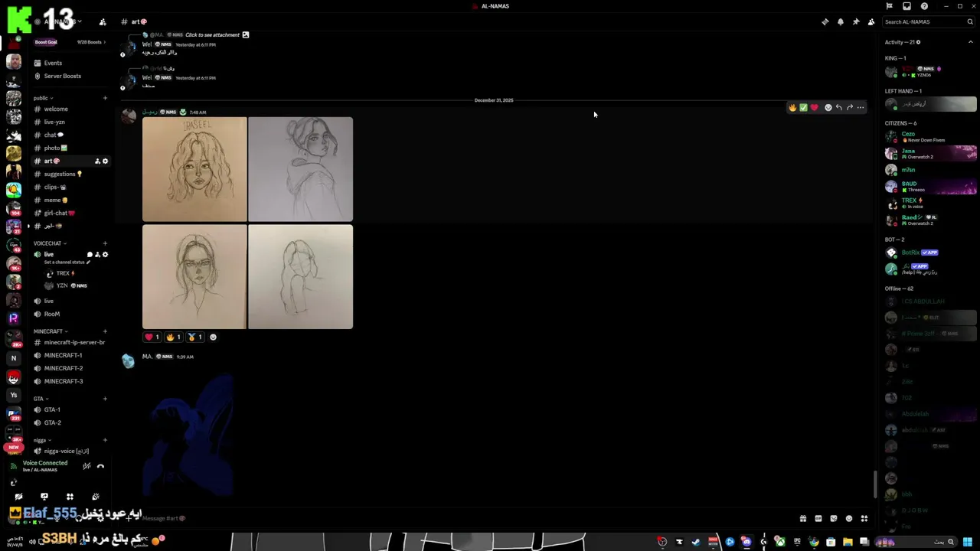Open the girl-chat channel
This screenshot has width=980, height=551.
coord(69,213)
